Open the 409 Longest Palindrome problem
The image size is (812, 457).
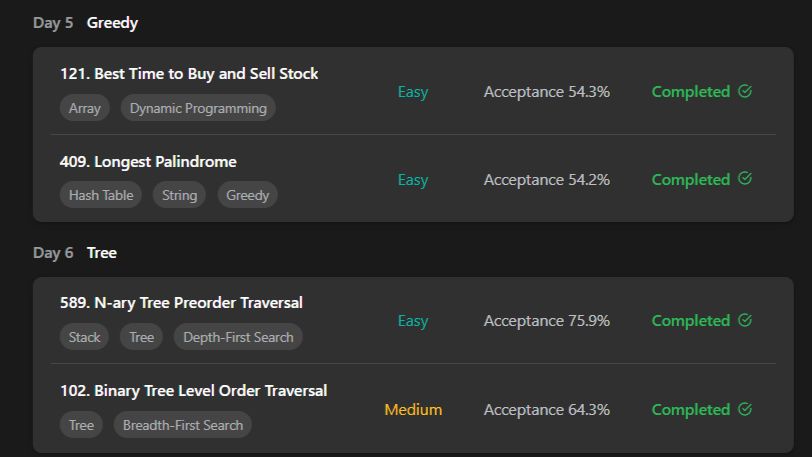click(148, 162)
